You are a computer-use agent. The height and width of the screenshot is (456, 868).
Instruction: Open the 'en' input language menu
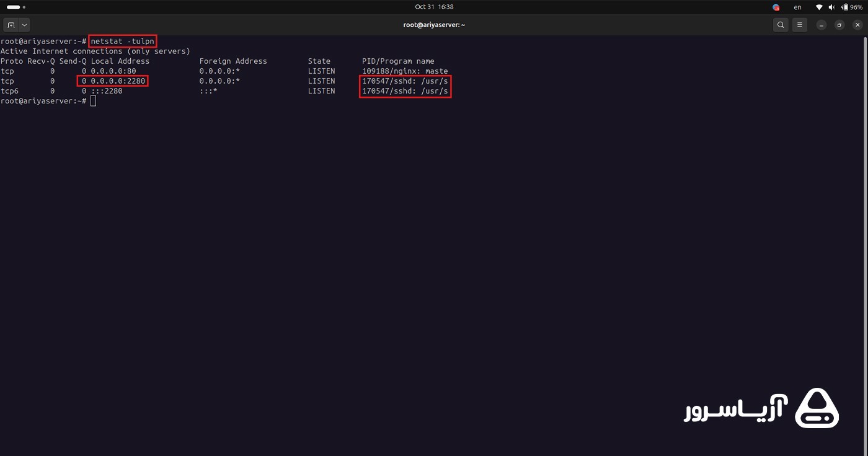coord(798,7)
